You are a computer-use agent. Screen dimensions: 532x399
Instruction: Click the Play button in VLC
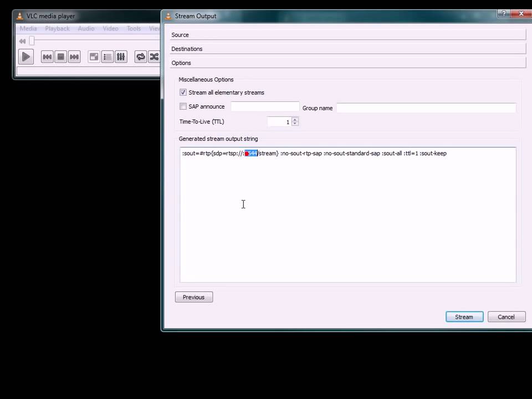26,57
